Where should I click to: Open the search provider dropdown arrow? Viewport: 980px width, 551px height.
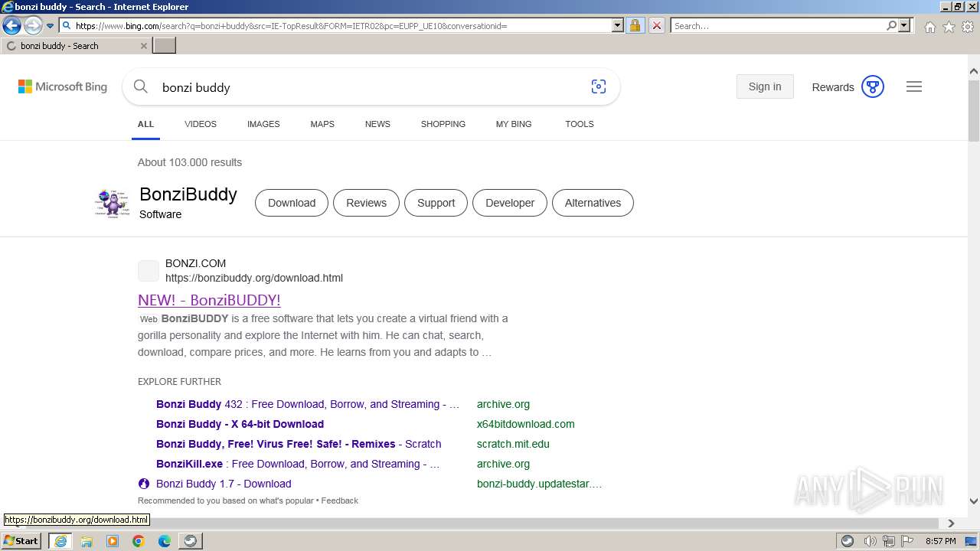coord(904,25)
